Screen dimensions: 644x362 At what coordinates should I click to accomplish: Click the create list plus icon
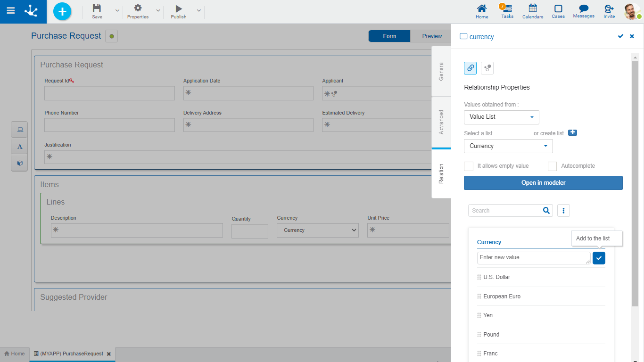pyautogui.click(x=572, y=133)
